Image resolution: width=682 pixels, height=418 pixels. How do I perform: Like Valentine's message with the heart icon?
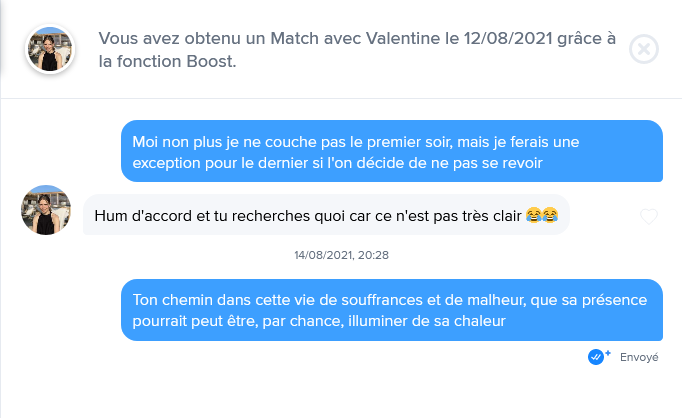(x=649, y=216)
